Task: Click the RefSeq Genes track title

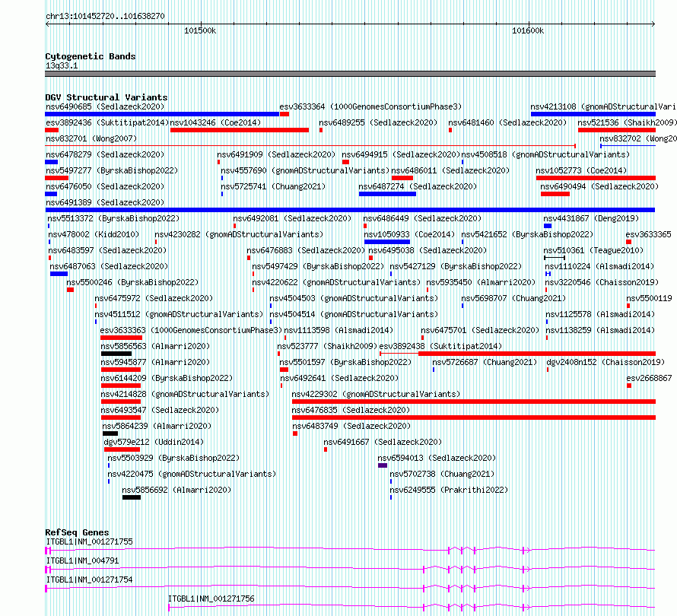Action: (77, 532)
